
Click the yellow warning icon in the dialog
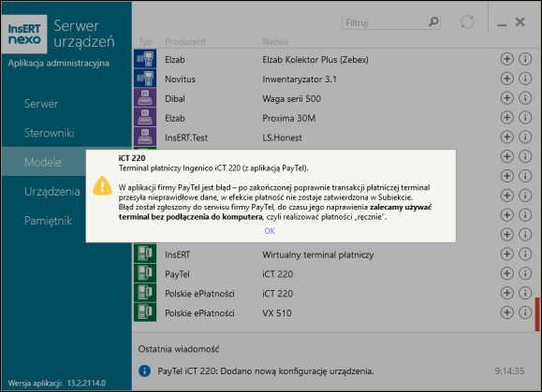102,186
